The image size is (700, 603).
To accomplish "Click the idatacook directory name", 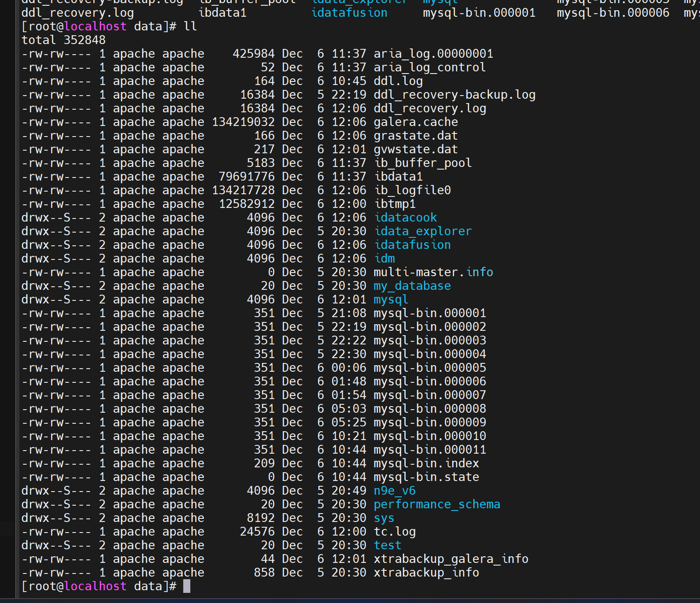I will (405, 218).
